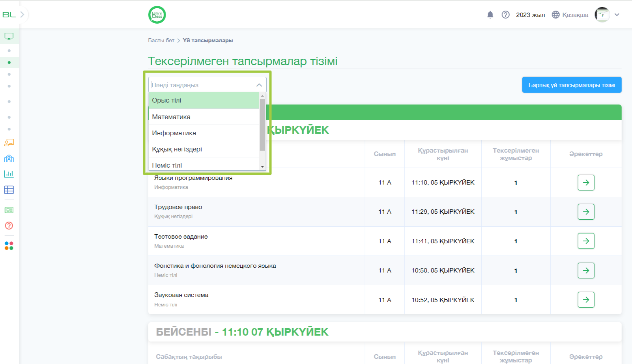632x364 pixels.
Task: Click the globe language icon
Action: [x=555, y=15]
